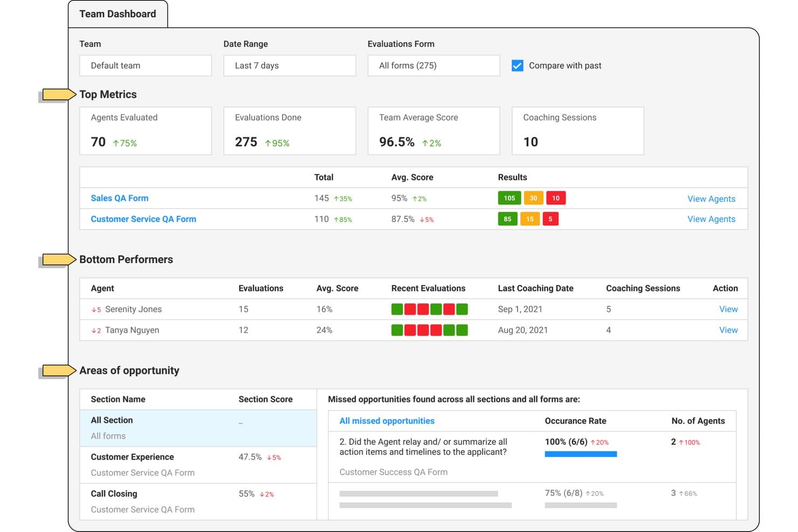The height and width of the screenshot is (532, 798).
Task: Click the No. of Agents column header
Action: 698,421
